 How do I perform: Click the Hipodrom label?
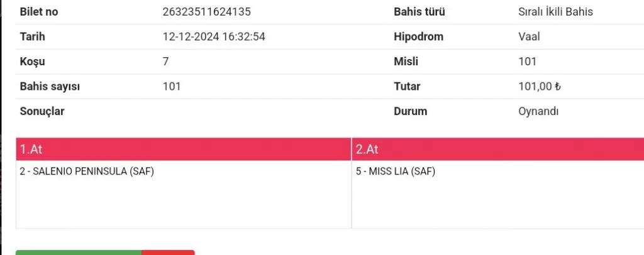[418, 36]
